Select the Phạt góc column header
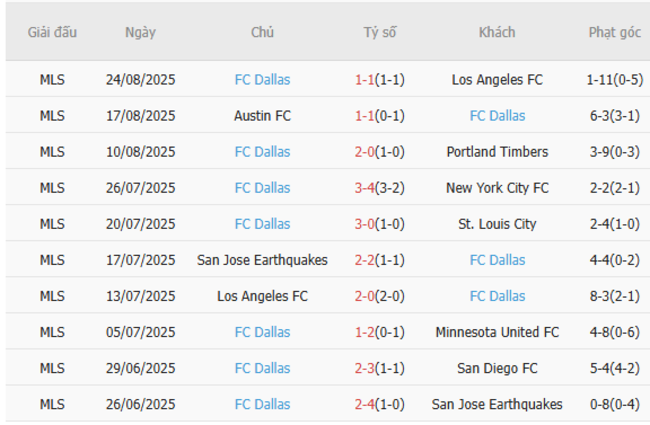This screenshot has width=650, height=425. [x=614, y=32]
